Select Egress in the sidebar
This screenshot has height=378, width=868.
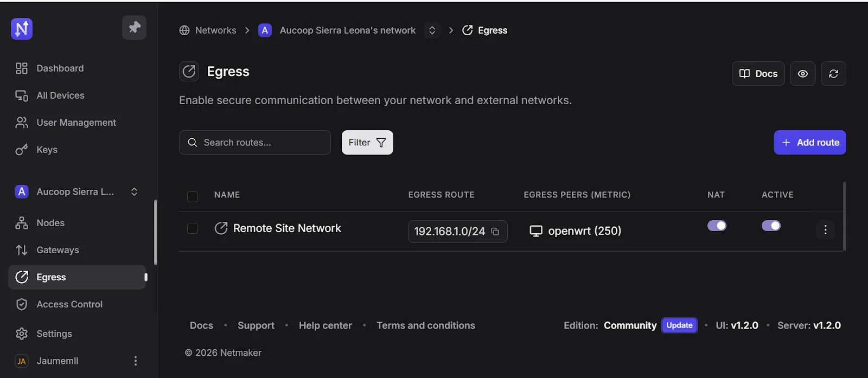77,277
